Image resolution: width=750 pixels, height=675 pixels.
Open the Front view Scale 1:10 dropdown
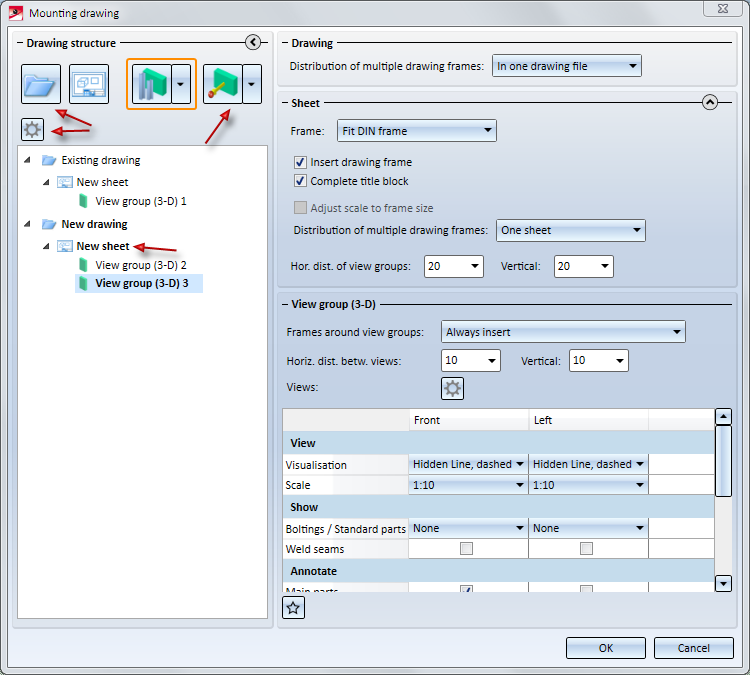[x=468, y=485]
